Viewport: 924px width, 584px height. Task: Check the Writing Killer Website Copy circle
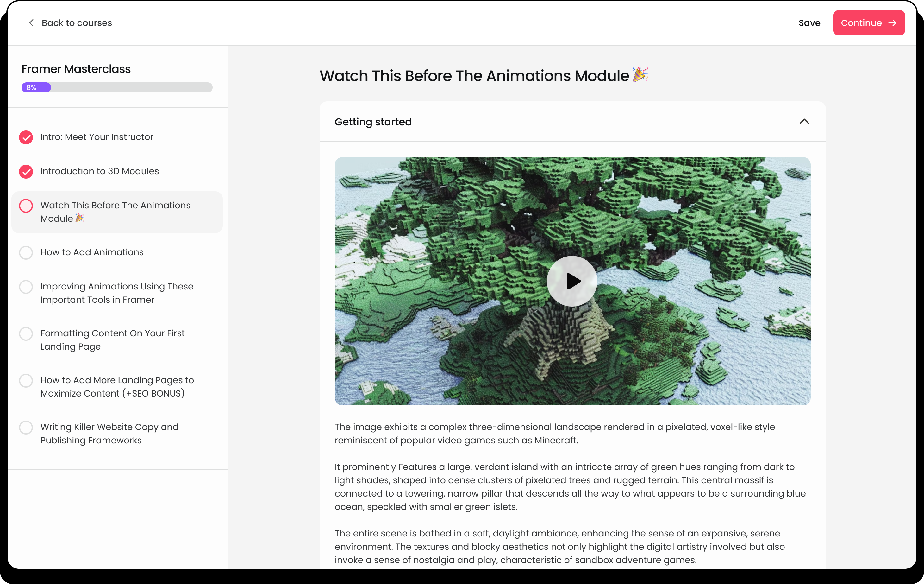pyautogui.click(x=26, y=427)
